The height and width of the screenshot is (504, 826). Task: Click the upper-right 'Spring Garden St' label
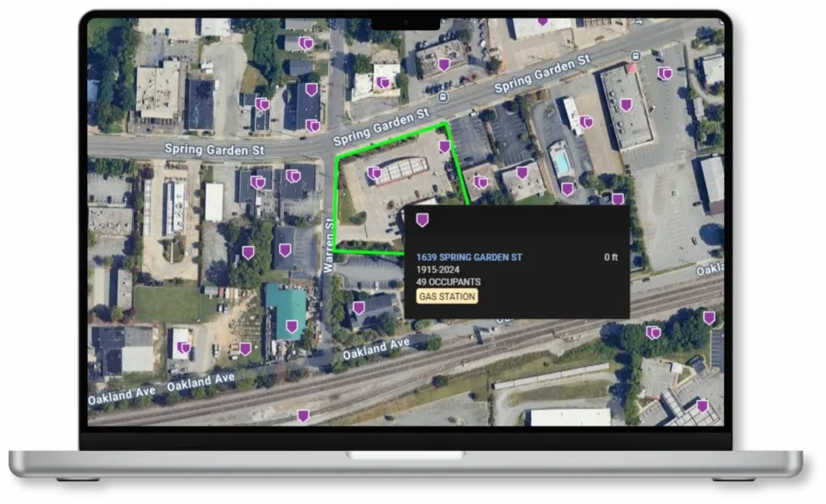point(543,73)
